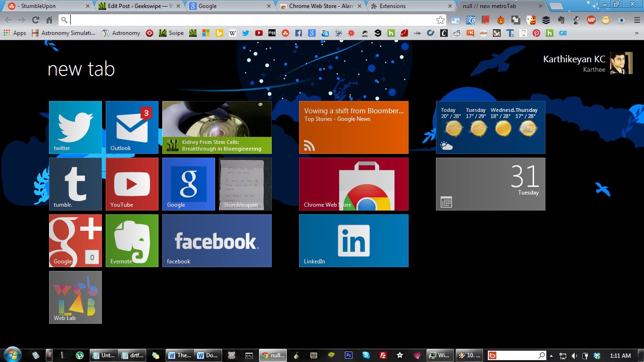This screenshot has height=362, width=644.
Task: Click the Buffer stacked-layers extension icon
Action: coord(546,20)
